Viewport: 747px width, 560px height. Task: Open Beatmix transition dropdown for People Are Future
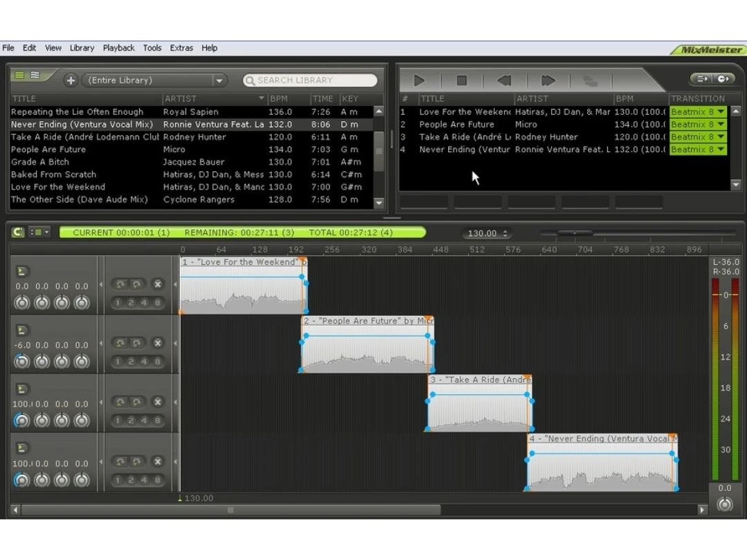721,124
